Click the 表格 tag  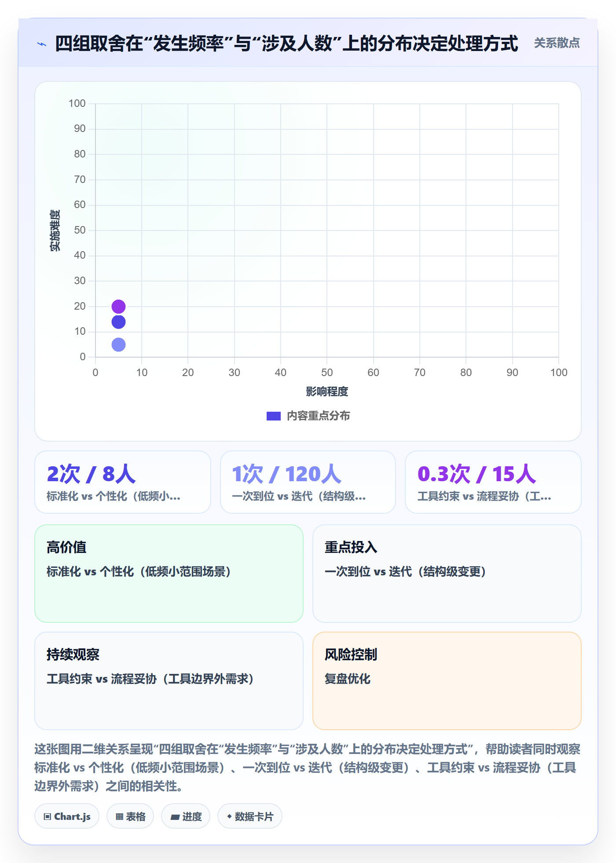click(130, 816)
